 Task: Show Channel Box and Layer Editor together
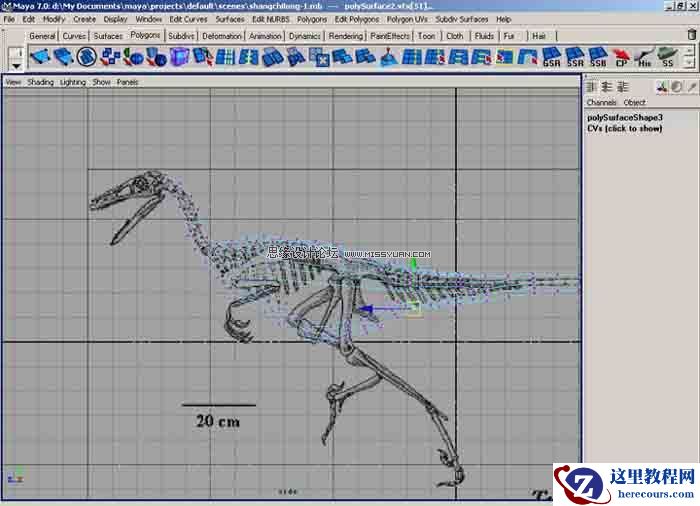click(622, 87)
